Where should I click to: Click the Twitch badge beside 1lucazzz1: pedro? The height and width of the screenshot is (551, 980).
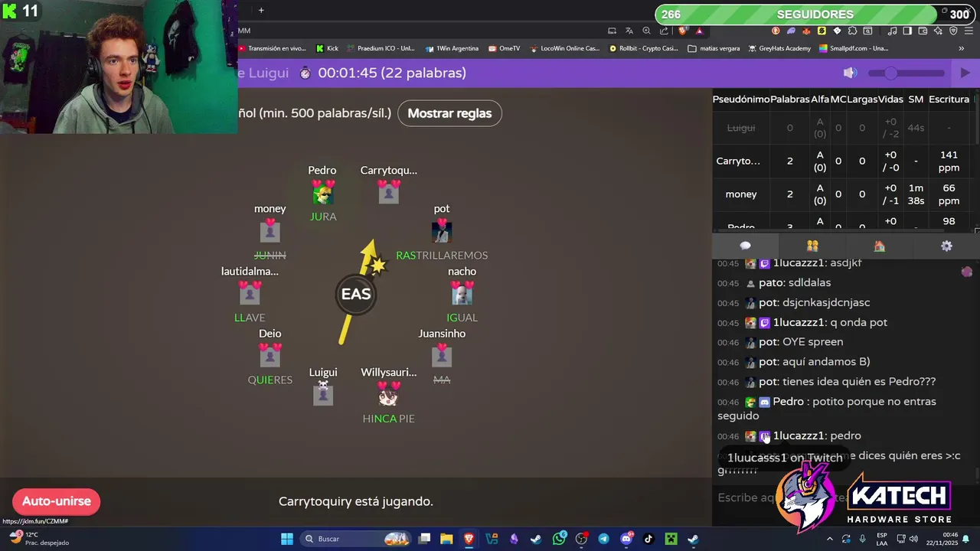tap(764, 436)
